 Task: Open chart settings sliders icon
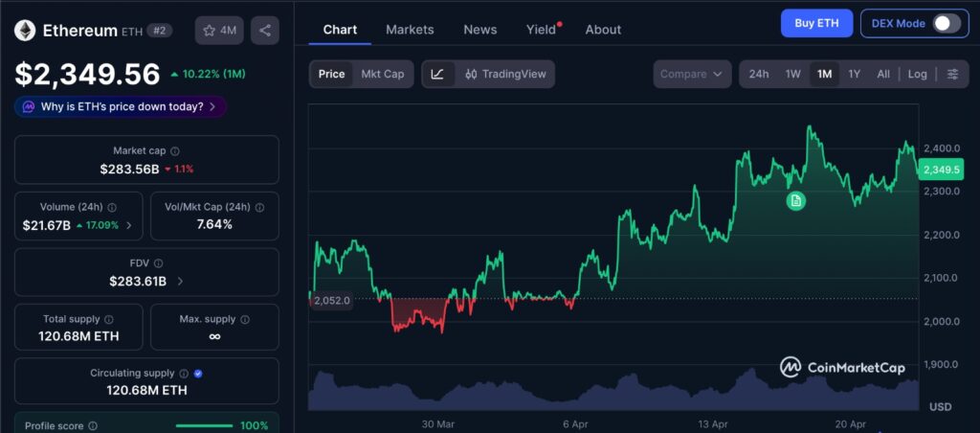(x=952, y=74)
